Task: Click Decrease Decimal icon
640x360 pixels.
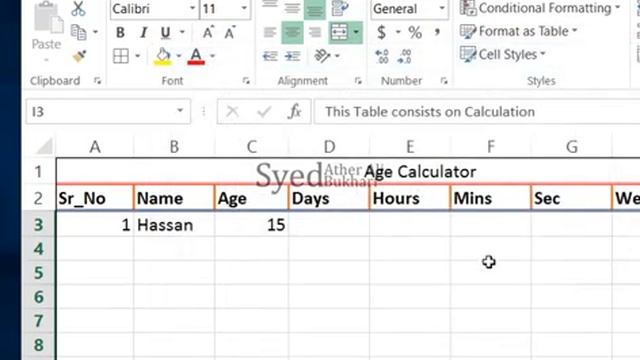Action: [404, 56]
